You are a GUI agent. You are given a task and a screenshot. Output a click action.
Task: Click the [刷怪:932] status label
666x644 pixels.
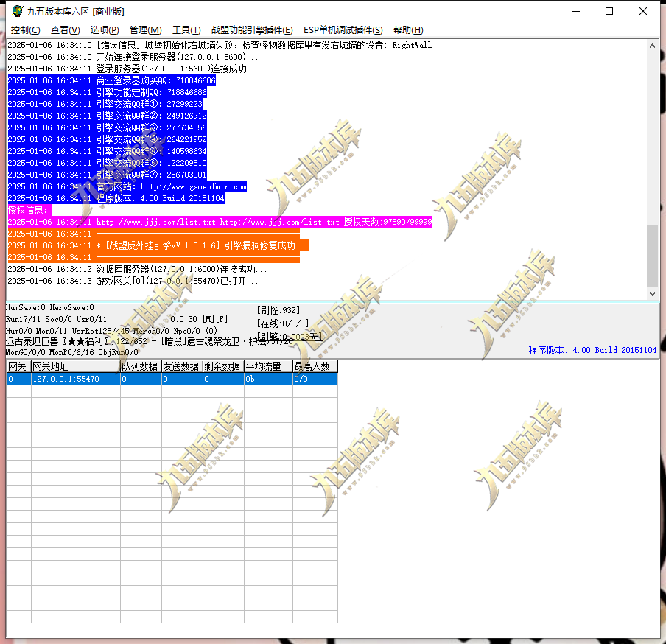tap(278, 310)
